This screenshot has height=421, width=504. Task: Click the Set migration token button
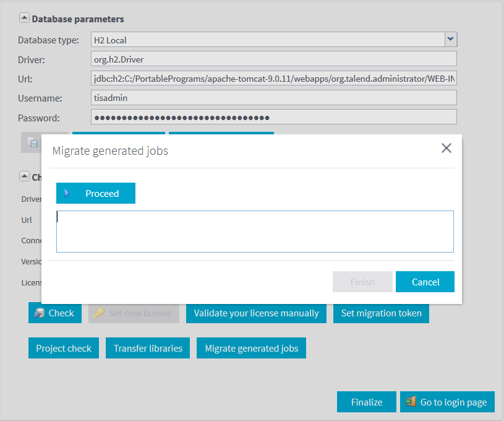pyautogui.click(x=381, y=313)
